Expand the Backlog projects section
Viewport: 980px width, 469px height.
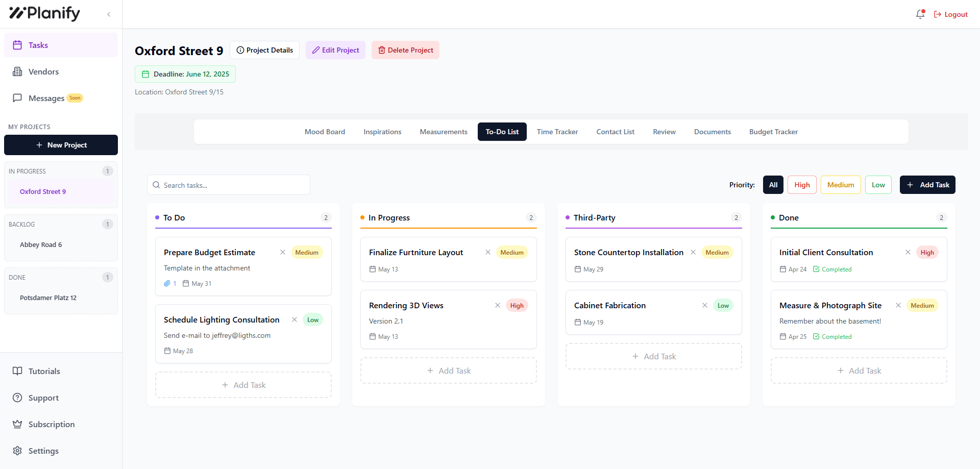[22, 225]
